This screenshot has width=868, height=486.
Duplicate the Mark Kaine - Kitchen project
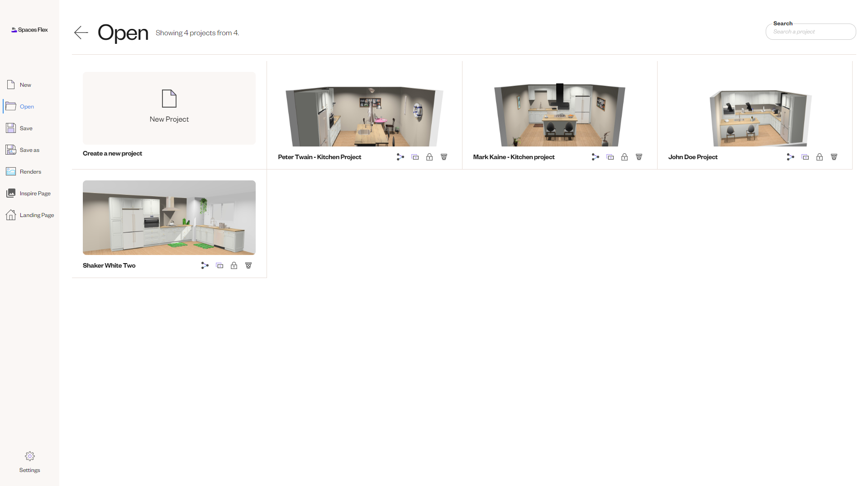pyautogui.click(x=610, y=157)
